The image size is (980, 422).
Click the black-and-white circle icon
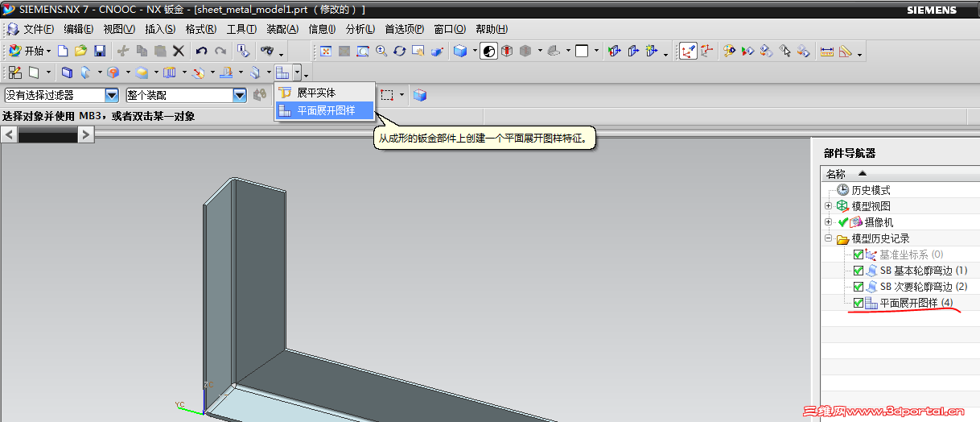pyautogui.click(x=488, y=51)
